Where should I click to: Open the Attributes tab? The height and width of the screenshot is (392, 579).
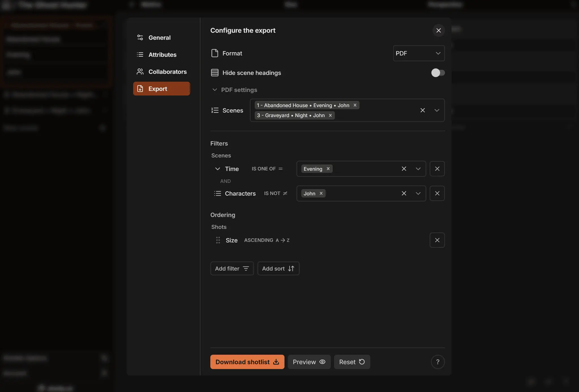(x=161, y=55)
